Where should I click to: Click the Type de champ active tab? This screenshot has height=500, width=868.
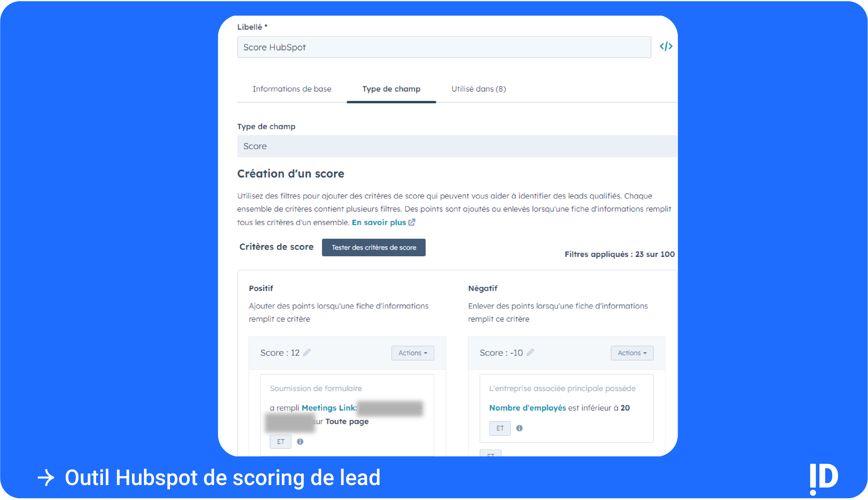(x=391, y=88)
